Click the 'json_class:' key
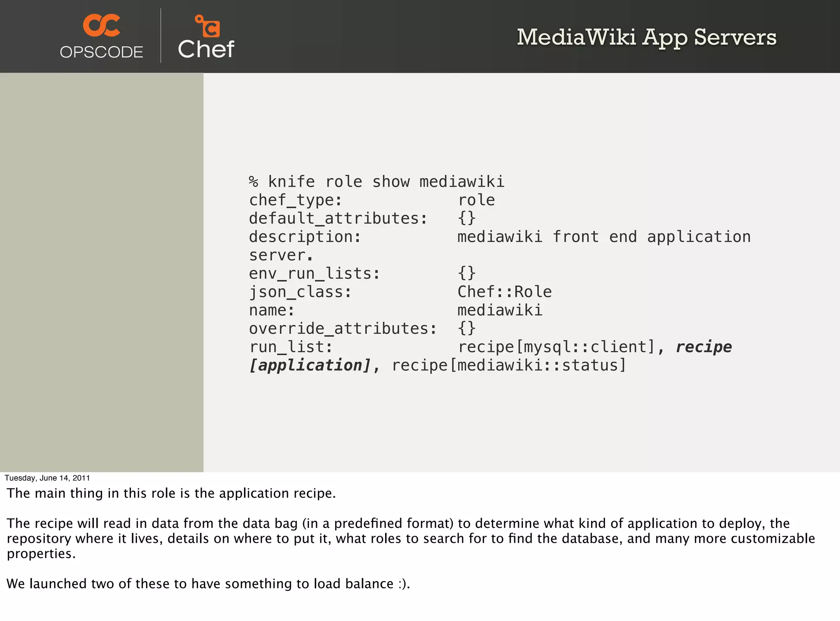The width and height of the screenshot is (840, 621). pyautogui.click(x=300, y=292)
